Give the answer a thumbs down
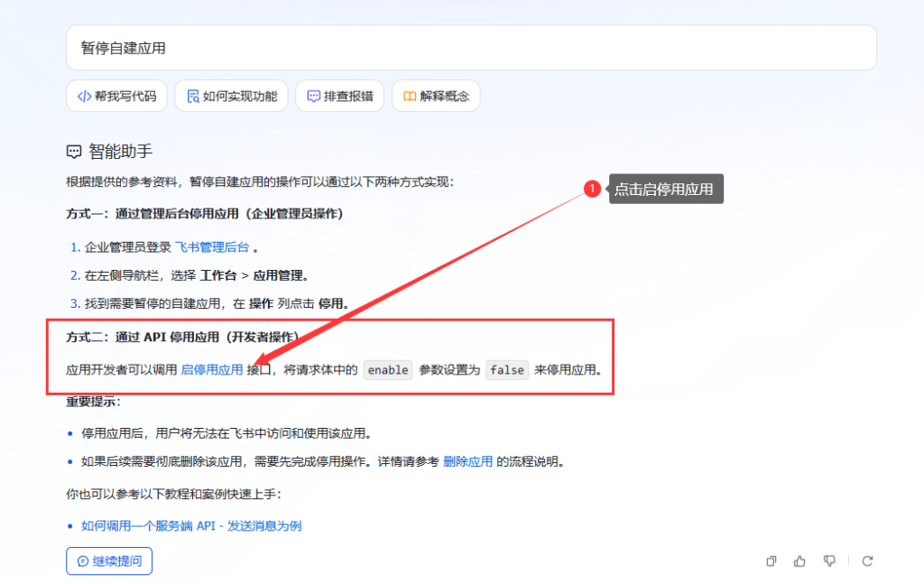The height and width of the screenshot is (584, 924). [x=829, y=561]
